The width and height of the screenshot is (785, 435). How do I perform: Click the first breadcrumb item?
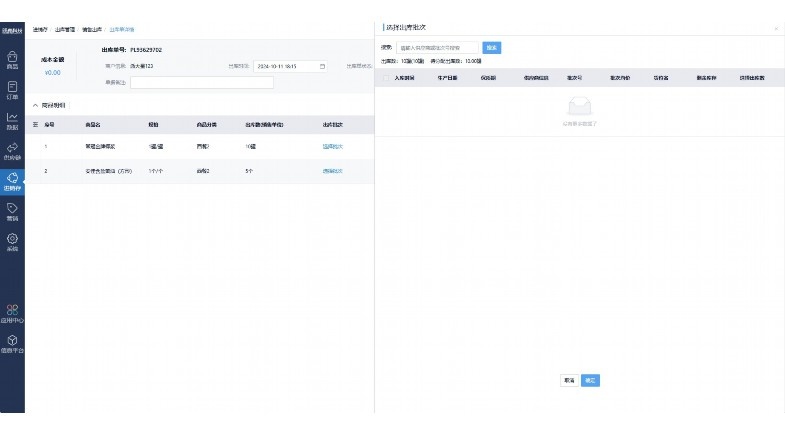point(40,30)
